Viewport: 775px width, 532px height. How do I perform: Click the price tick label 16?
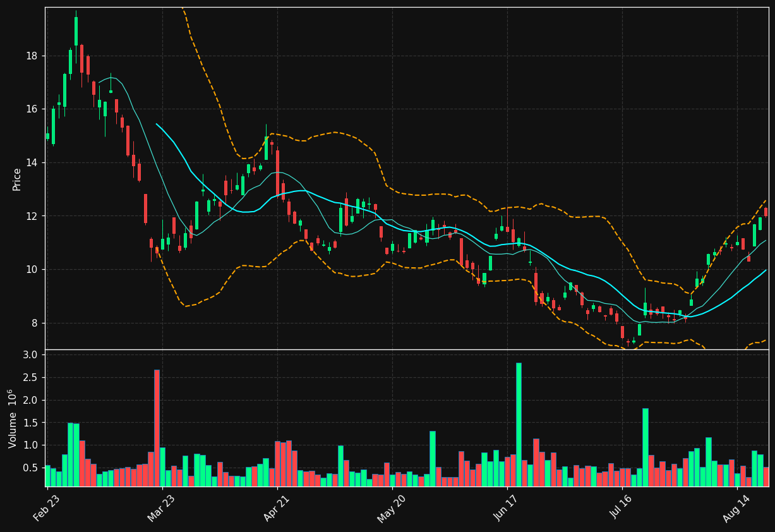click(32, 109)
